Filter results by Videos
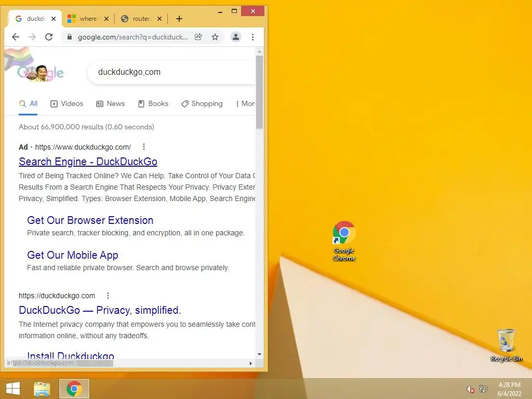This screenshot has width=532, height=399. [67, 103]
